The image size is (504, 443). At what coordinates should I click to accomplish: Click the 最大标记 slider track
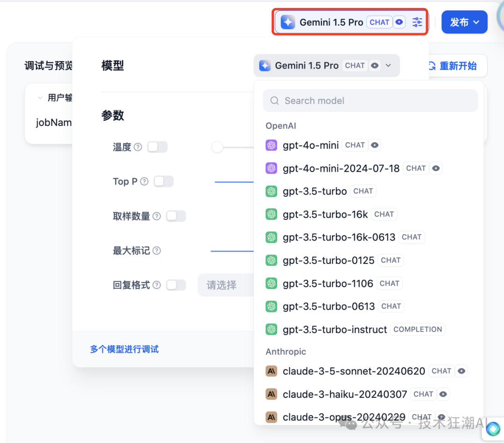coord(232,251)
